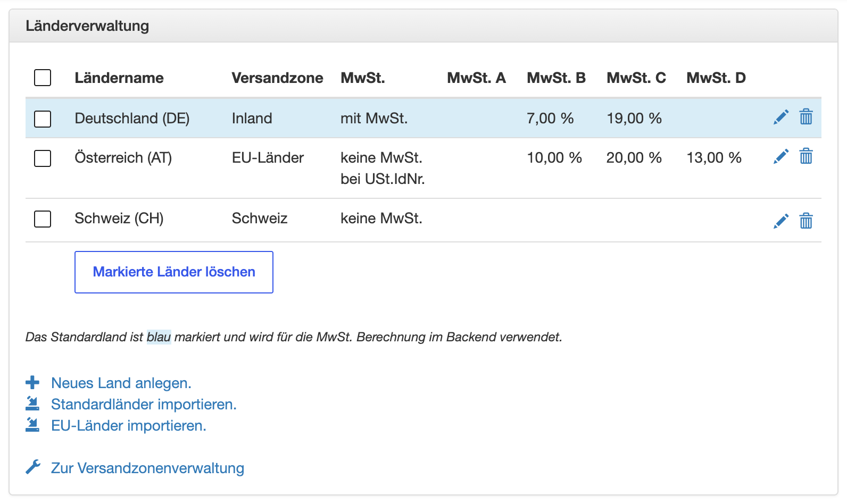Click MwSt. C column header

tap(636, 78)
